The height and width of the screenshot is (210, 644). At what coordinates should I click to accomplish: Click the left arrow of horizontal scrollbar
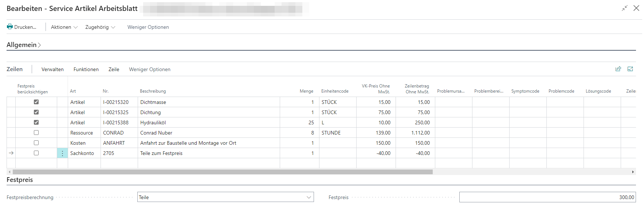click(x=9, y=172)
